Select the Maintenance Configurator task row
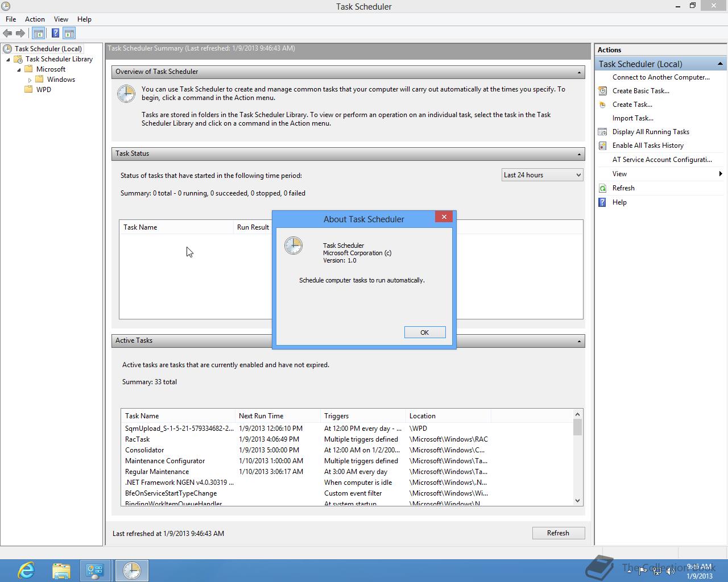Viewport: 728px width, 582px height. 347,461
